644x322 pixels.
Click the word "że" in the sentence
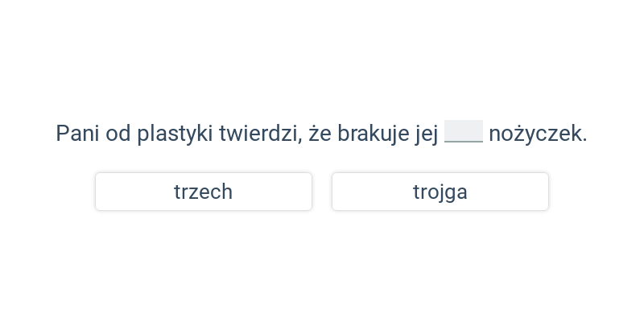(x=320, y=134)
